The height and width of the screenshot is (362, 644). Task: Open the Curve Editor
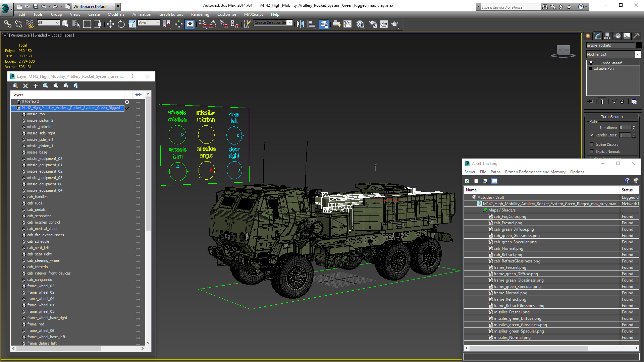348,24
